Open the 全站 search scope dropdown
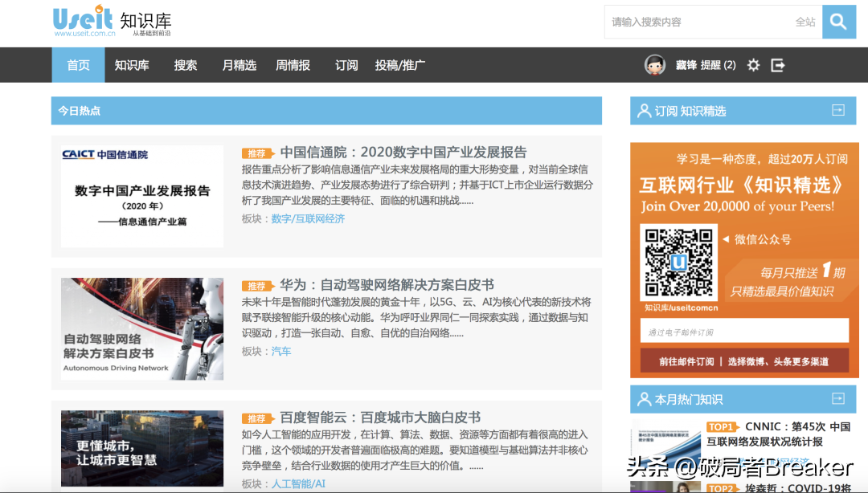 tap(805, 22)
